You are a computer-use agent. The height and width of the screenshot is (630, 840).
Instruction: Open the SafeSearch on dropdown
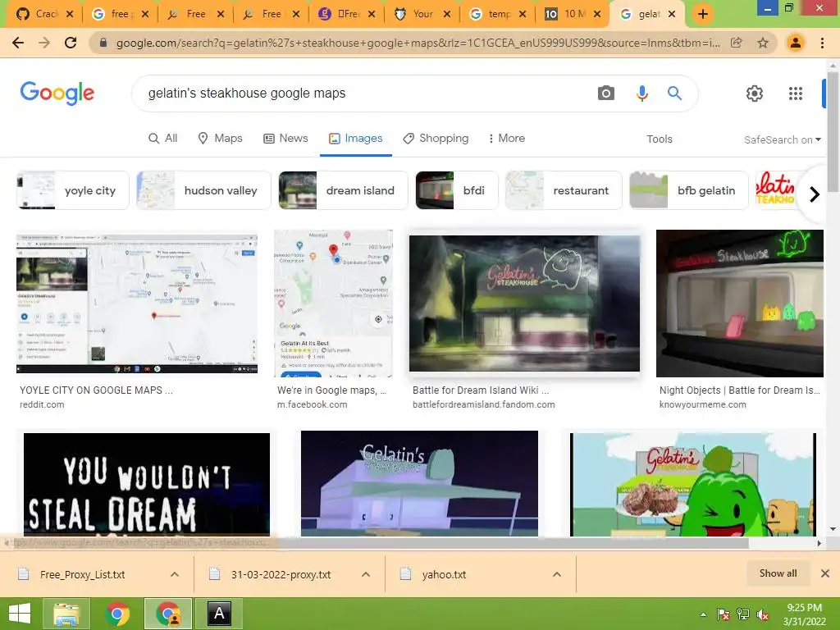[x=782, y=139]
